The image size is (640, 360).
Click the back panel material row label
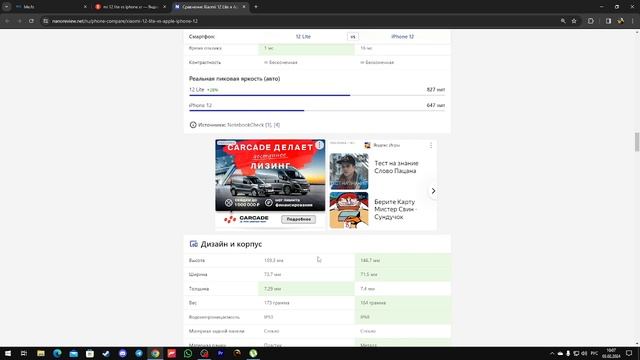[x=216, y=331]
